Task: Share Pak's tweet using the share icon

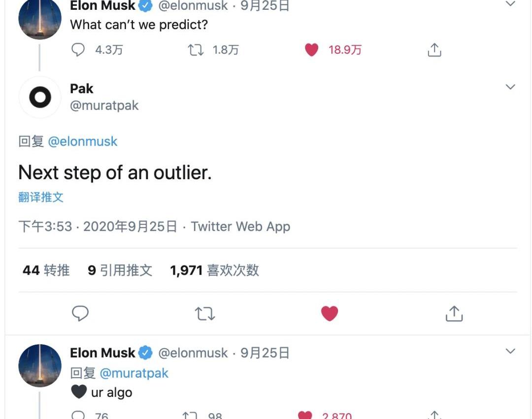Action: coord(454,313)
